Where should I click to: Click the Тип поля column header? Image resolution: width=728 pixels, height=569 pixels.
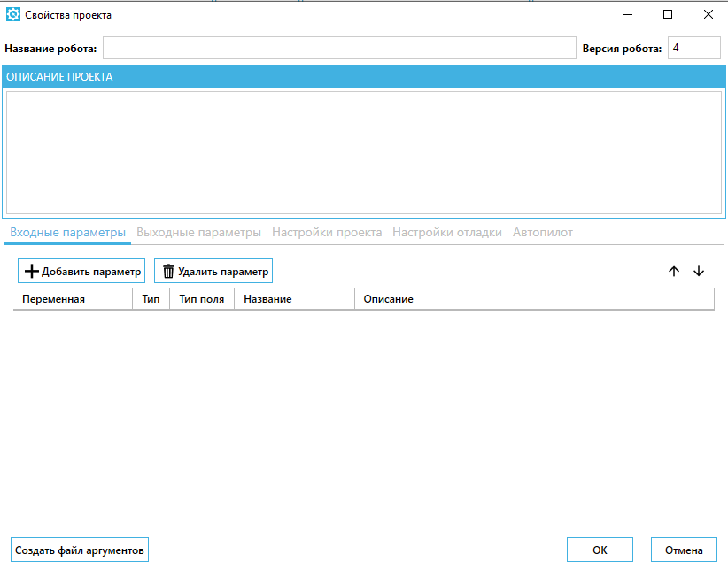pyautogui.click(x=201, y=299)
